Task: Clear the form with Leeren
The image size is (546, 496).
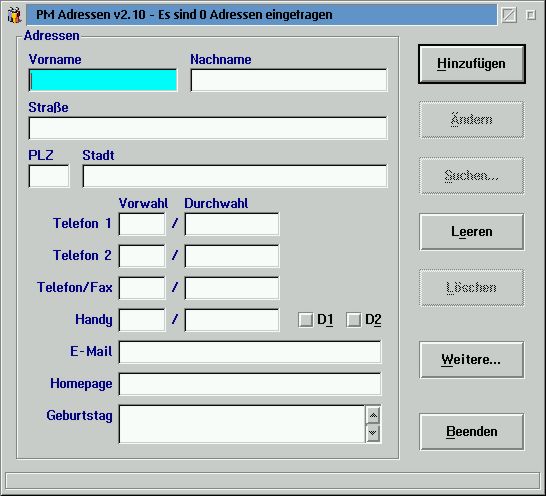Action: 471,232
